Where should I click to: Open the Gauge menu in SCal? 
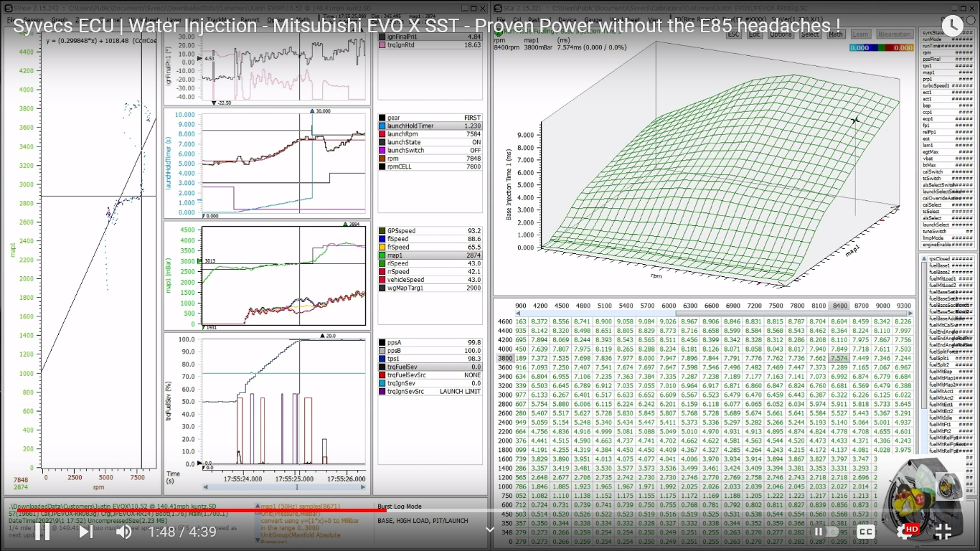593,20
